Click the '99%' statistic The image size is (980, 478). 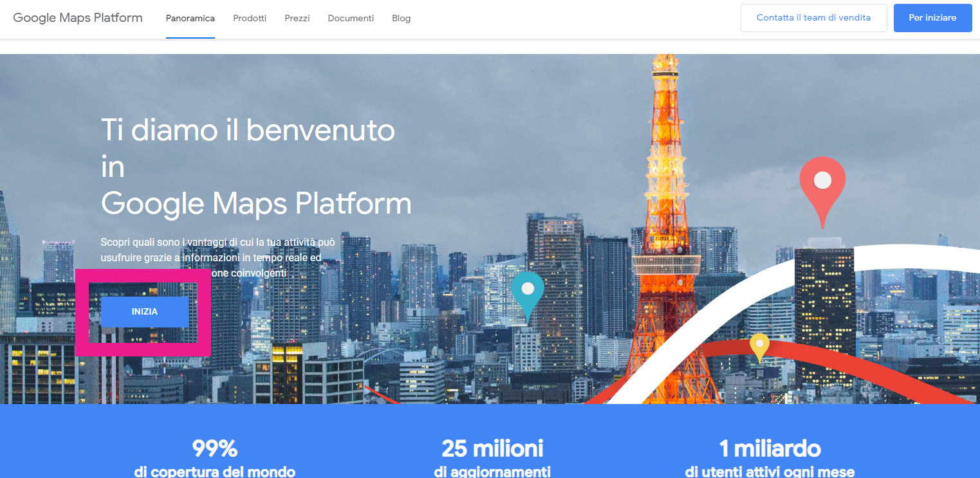[x=214, y=448]
